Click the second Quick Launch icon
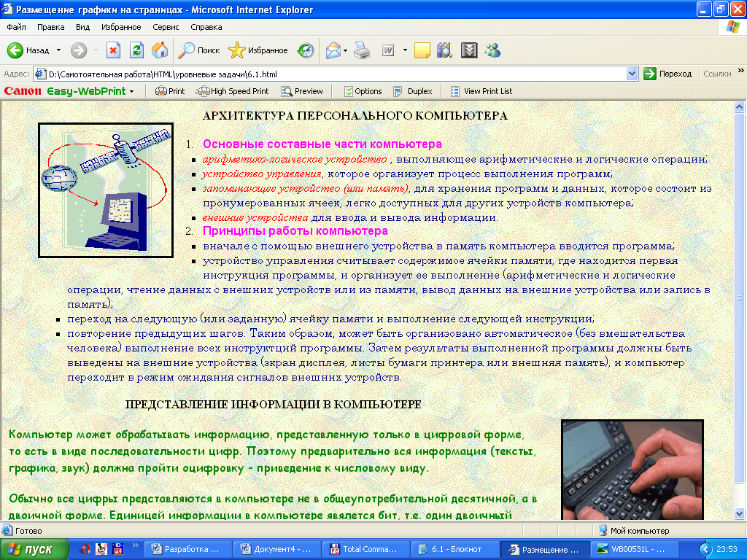The height and width of the screenshot is (560, 747). coord(101,549)
